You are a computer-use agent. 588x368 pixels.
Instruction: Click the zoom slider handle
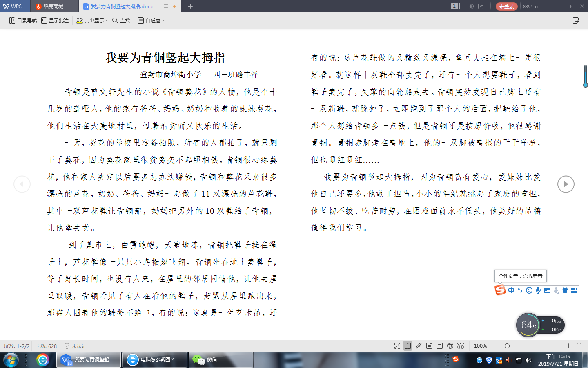point(507,346)
